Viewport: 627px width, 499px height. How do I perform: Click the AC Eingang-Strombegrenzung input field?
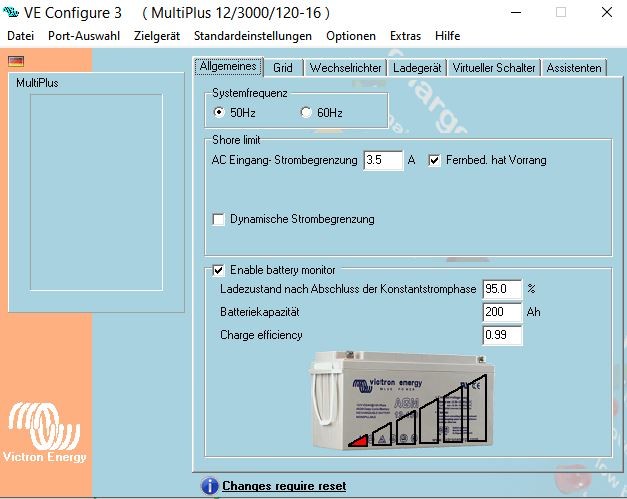coord(383,160)
